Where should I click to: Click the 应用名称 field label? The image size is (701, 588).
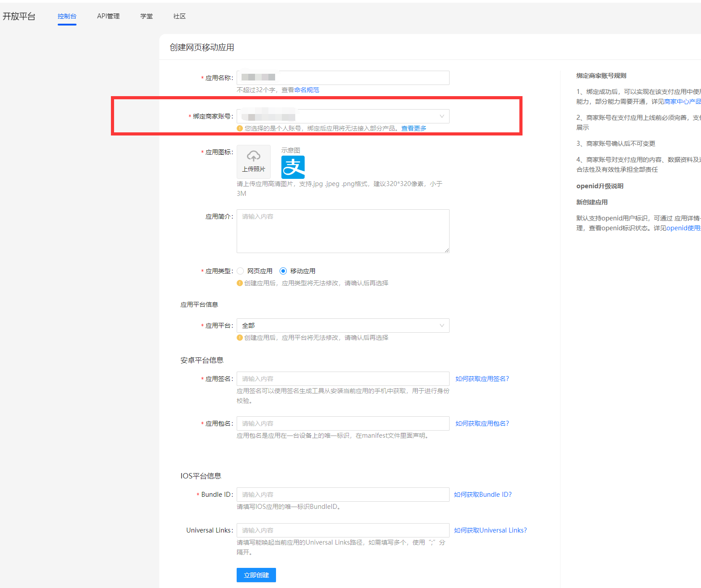(x=219, y=78)
